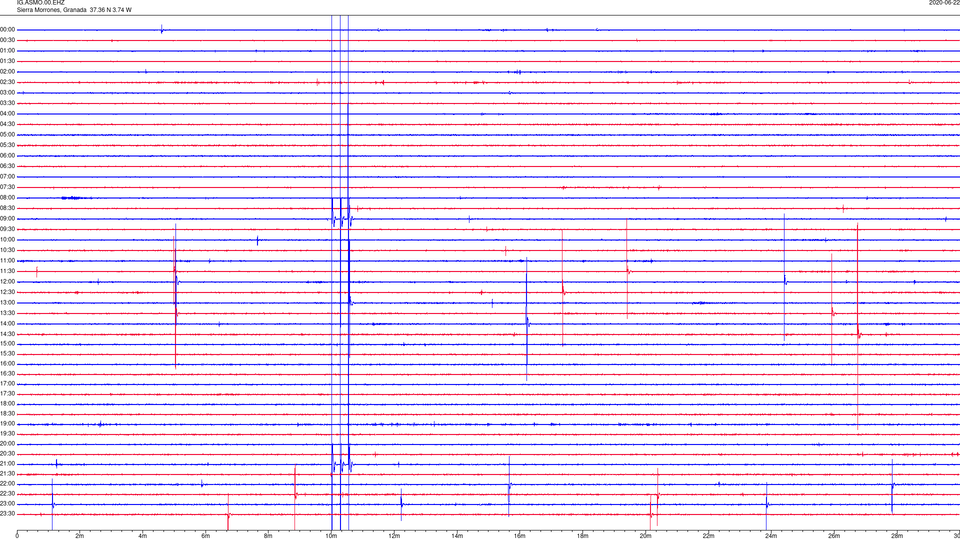Select the 22:30 time label
The width and height of the screenshot is (960, 540).
pyautogui.click(x=8, y=493)
